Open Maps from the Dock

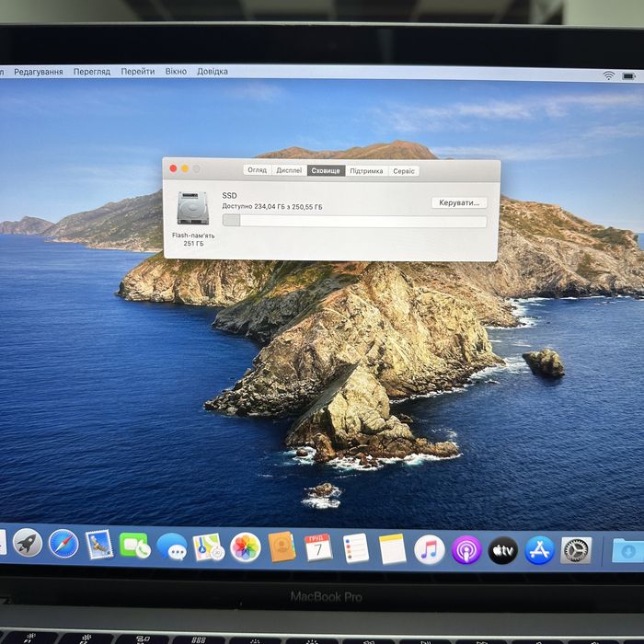209,547
